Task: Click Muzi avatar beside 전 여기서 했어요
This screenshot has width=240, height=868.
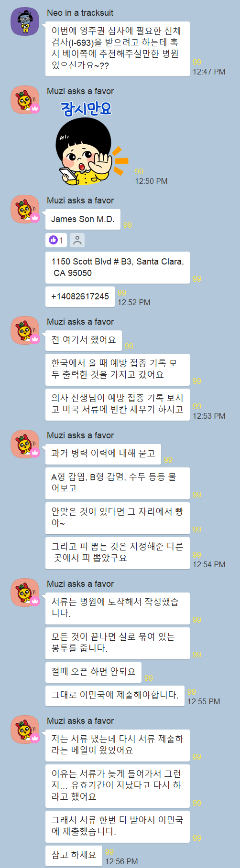Action: click(25, 330)
